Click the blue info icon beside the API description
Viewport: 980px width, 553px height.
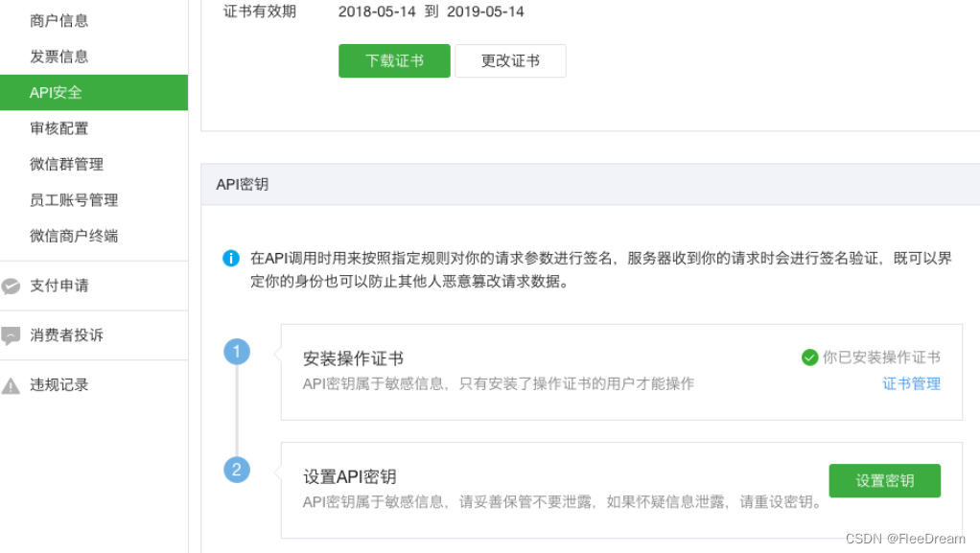(231, 258)
